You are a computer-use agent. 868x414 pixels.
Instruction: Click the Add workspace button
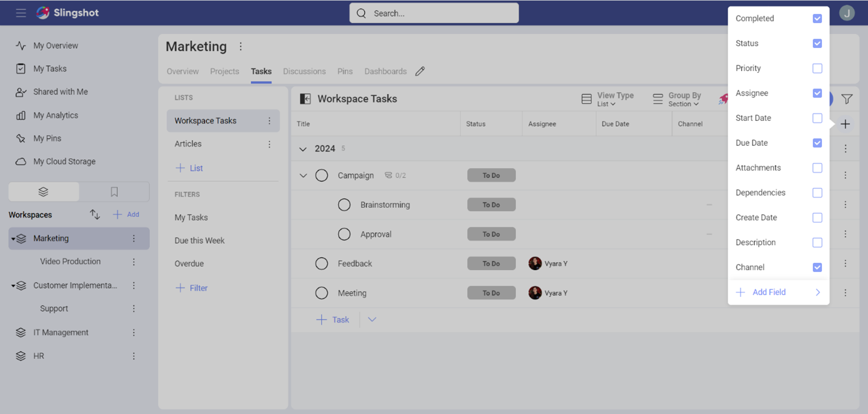pos(126,214)
